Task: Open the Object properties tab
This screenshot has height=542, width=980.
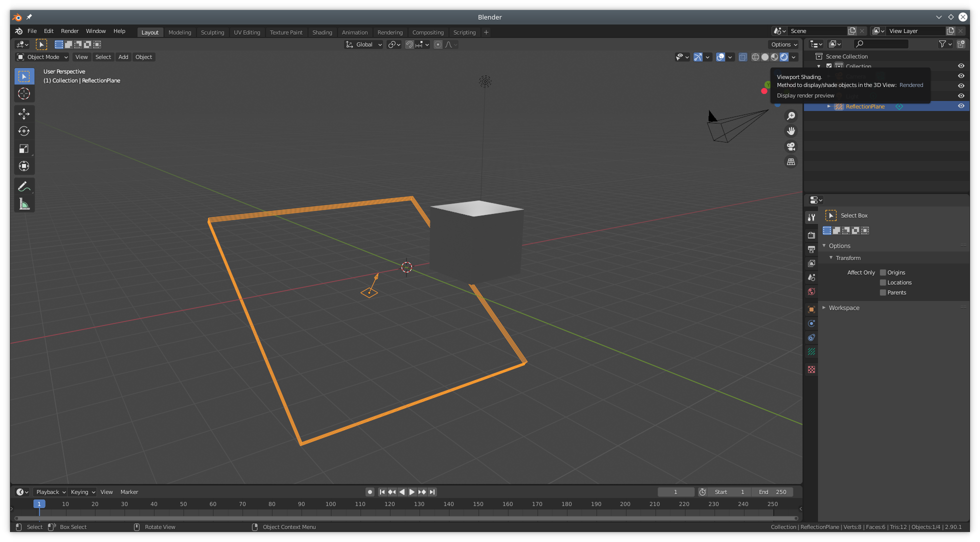Action: pyautogui.click(x=811, y=309)
